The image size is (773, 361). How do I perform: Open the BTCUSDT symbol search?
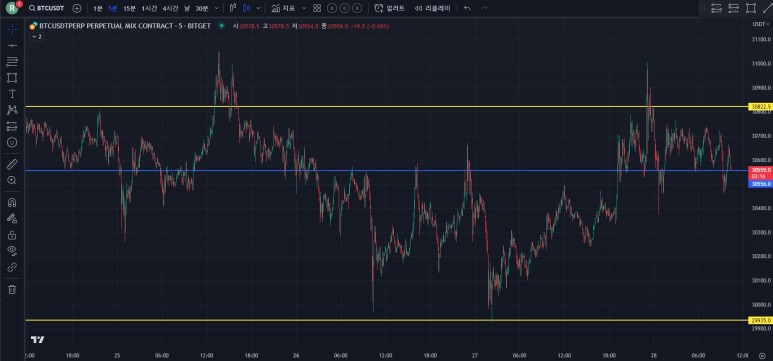[x=46, y=8]
